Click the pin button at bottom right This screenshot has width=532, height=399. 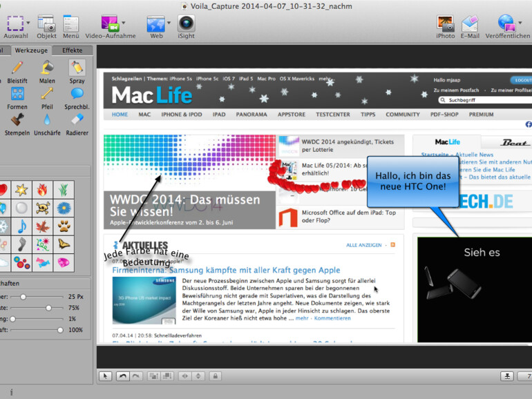point(507,376)
